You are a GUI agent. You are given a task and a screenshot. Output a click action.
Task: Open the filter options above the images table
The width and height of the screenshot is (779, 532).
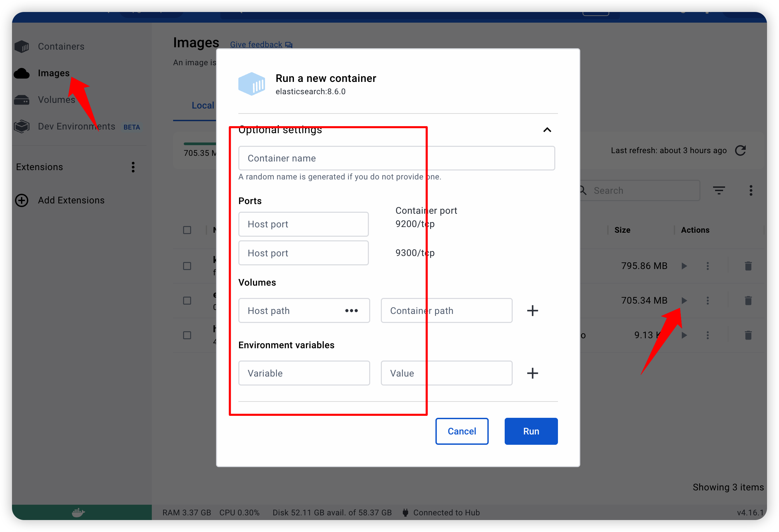pyautogui.click(x=719, y=190)
